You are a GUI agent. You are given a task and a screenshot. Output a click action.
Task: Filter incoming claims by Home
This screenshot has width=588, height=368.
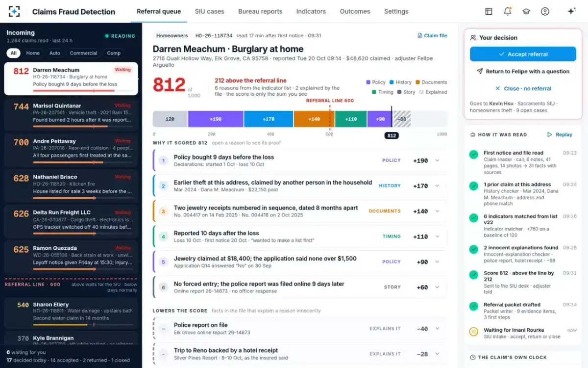click(33, 53)
